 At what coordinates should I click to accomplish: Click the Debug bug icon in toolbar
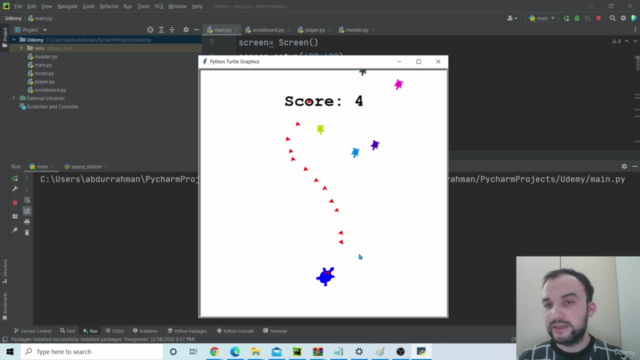pos(577,18)
